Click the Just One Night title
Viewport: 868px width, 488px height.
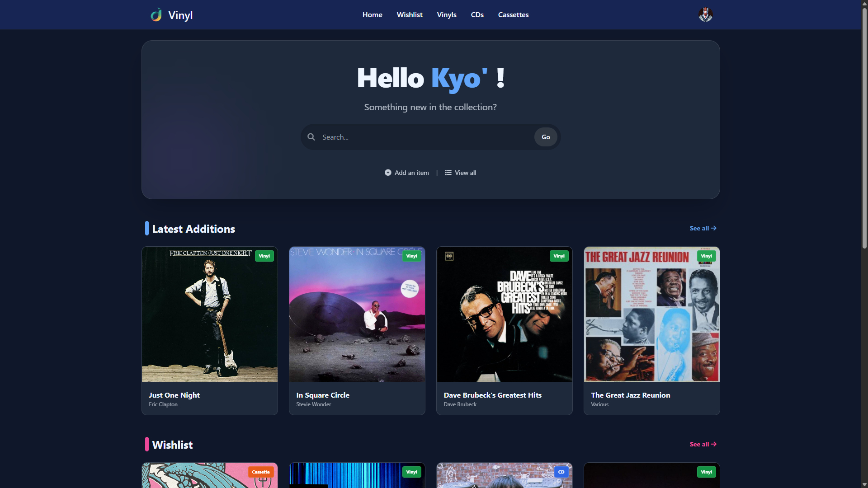175,395
